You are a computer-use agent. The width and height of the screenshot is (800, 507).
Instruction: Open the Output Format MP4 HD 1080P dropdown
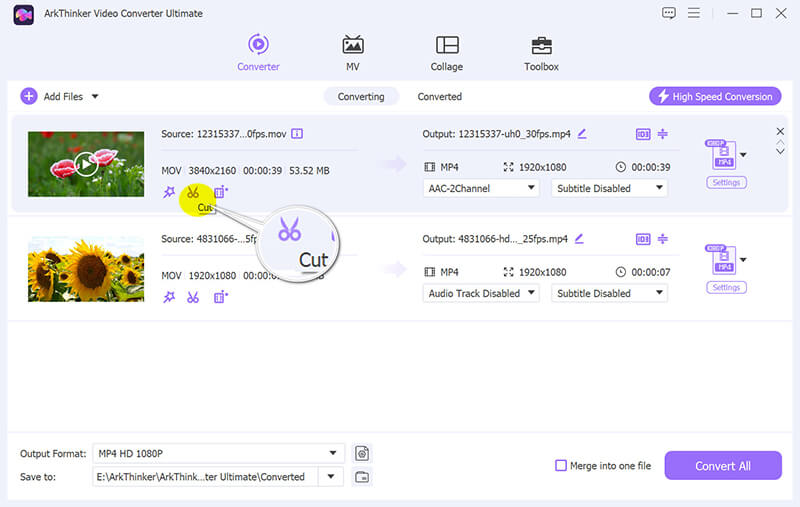[x=218, y=453]
